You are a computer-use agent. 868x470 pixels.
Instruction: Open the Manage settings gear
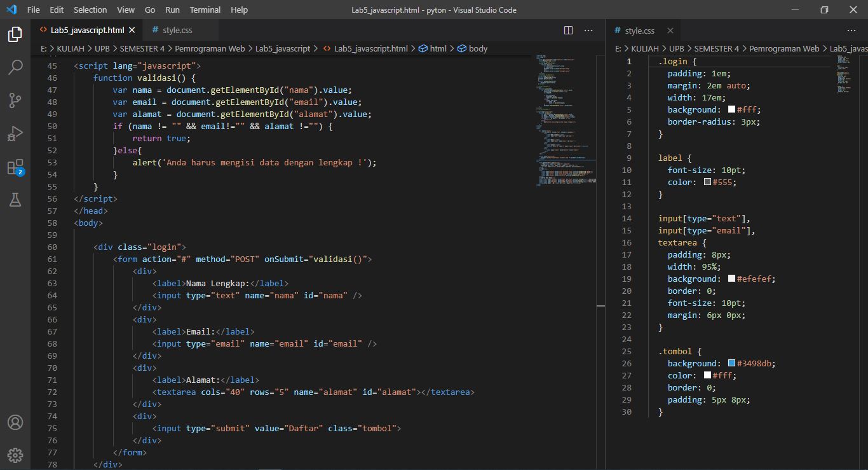click(15, 455)
